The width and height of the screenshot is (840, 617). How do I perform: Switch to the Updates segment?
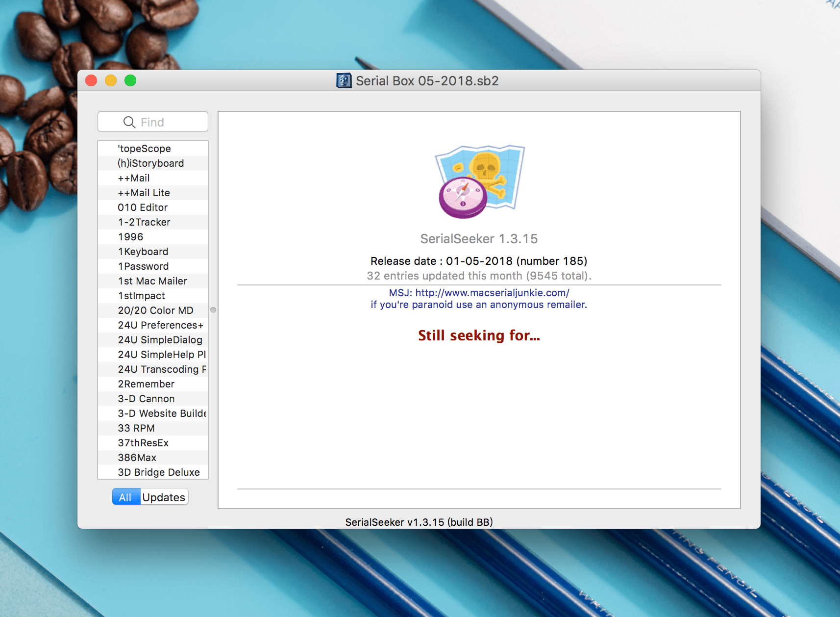(164, 497)
